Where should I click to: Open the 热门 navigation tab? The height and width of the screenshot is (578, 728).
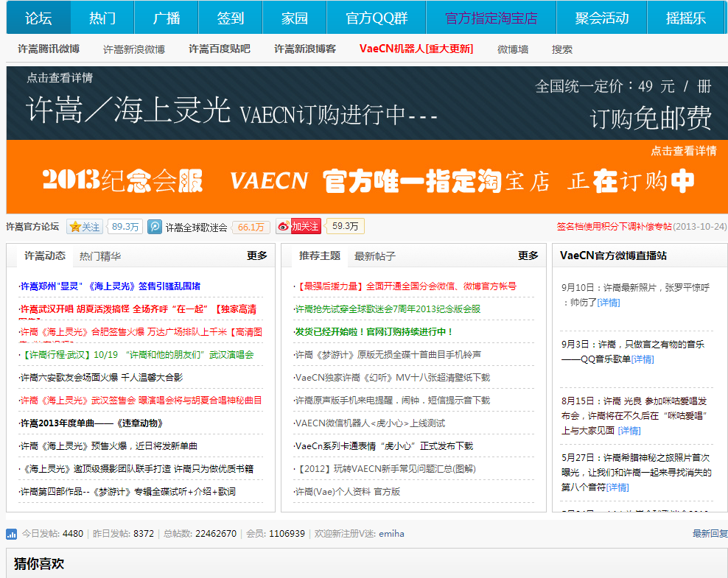pyautogui.click(x=102, y=18)
